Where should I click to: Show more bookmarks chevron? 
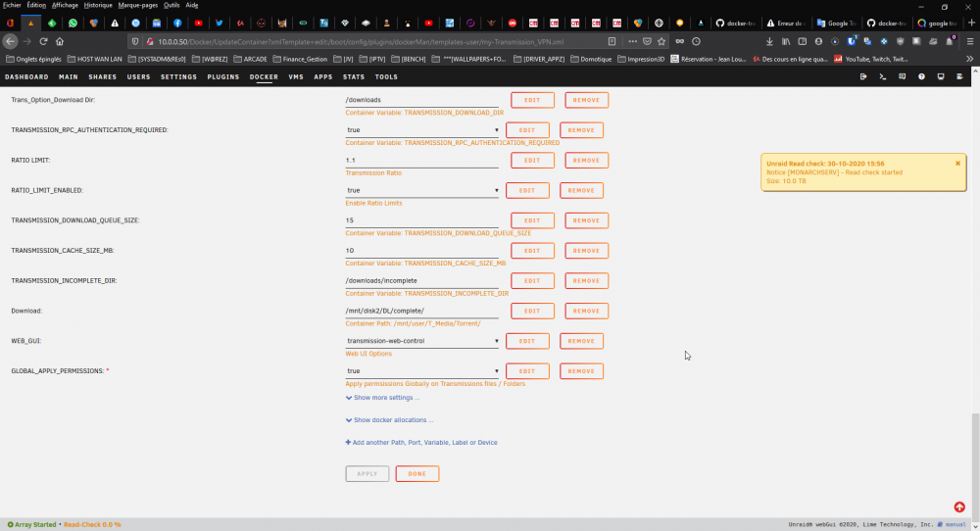(x=970, y=59)
